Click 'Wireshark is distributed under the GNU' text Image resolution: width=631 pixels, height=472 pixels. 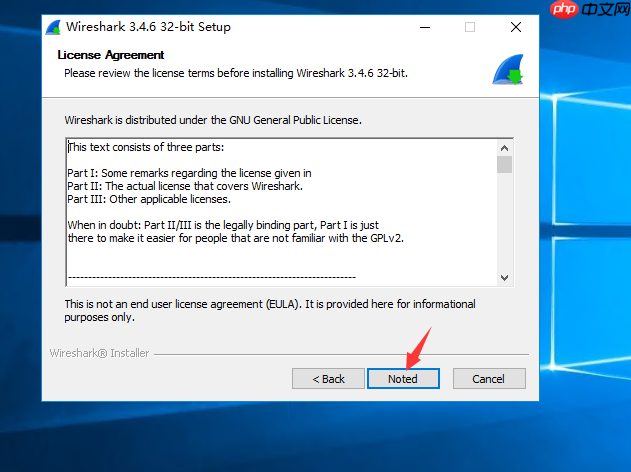tap(213, 120)
